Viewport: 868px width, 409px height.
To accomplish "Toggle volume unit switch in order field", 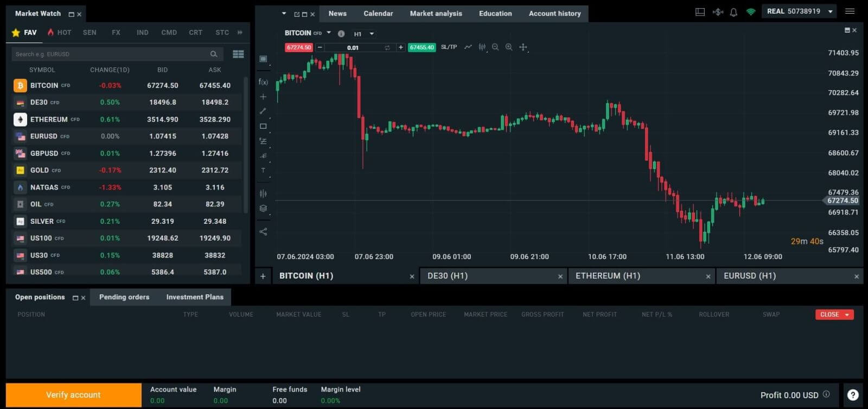I will [x=387, y=48].
